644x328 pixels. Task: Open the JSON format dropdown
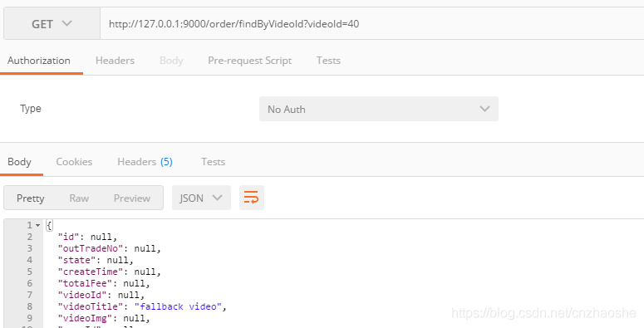coord(201,198)
